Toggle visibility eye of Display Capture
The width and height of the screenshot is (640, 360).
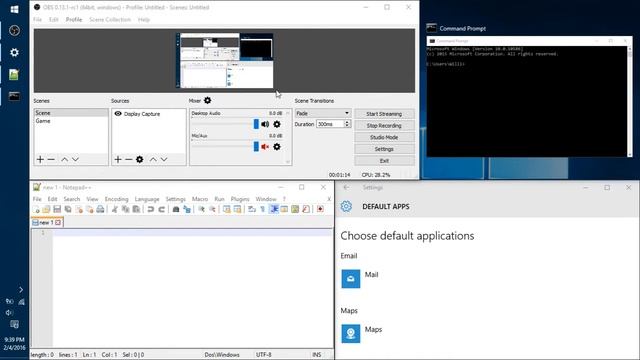pyautogui.click(x=118, y=113)
